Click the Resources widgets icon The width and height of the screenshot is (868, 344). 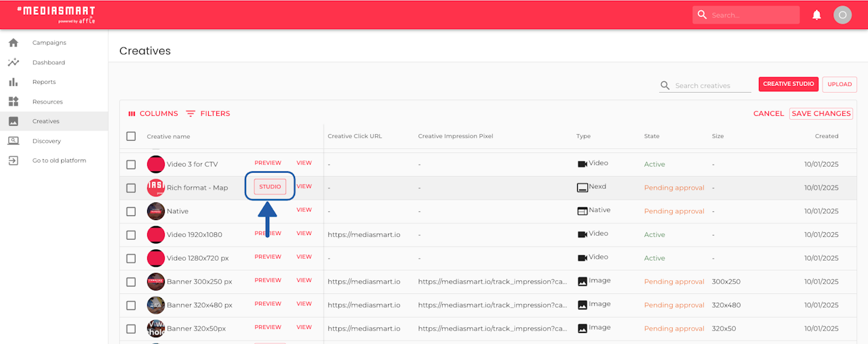(14, 102)
